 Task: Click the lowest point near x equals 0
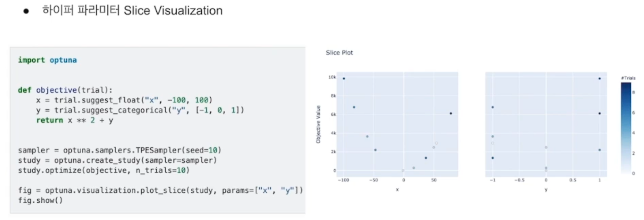403,171
